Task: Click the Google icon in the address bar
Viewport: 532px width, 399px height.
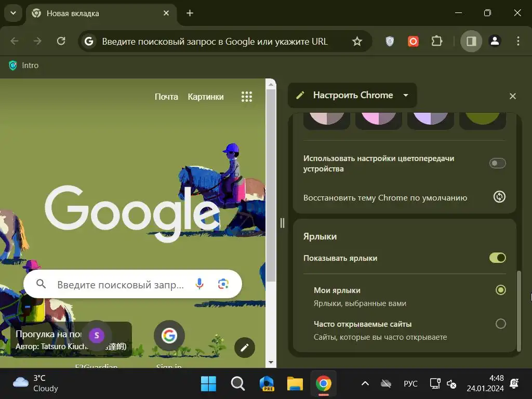Action: pyautogui.click(x=89, y=42)
